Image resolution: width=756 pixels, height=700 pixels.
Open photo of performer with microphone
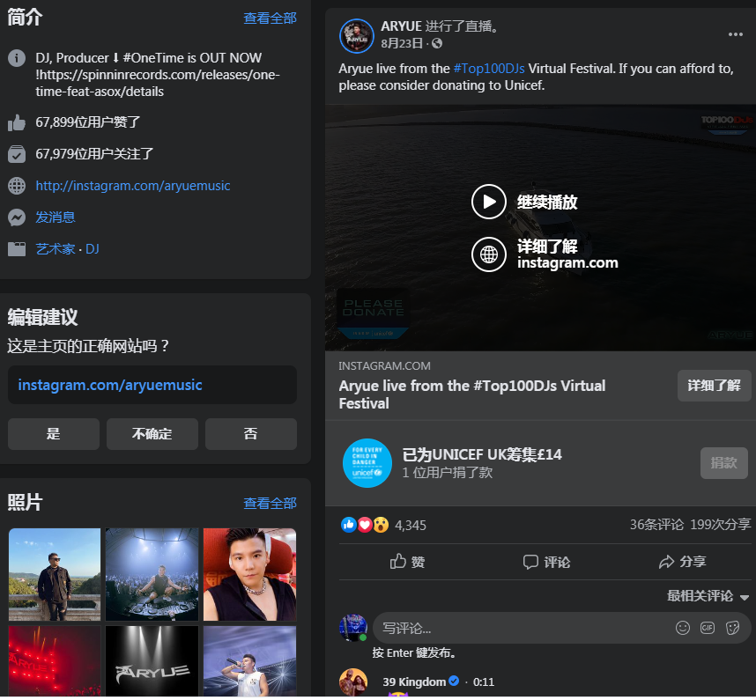point(249,661)
